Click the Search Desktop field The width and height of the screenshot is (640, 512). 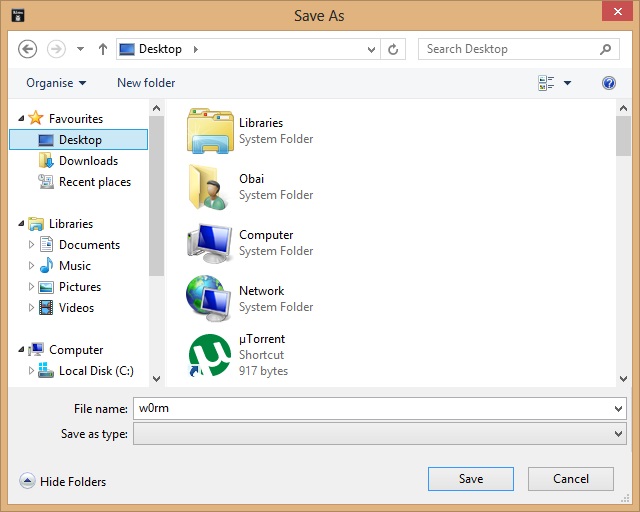[x=518, y=49]
